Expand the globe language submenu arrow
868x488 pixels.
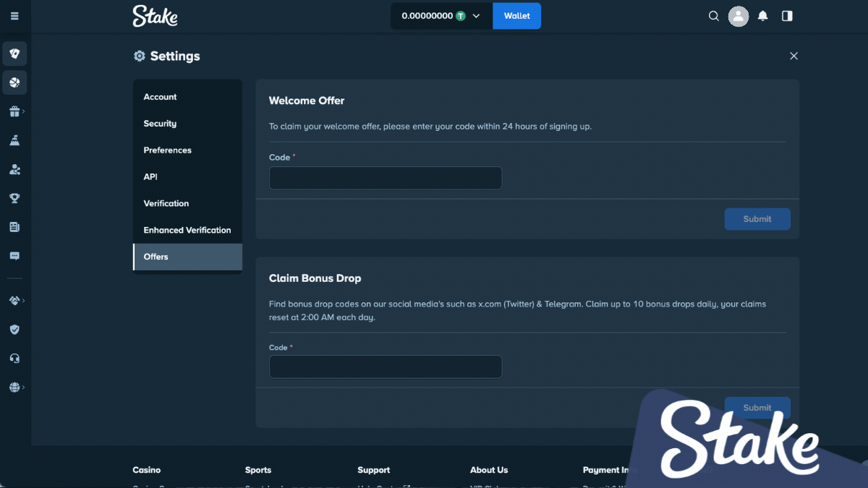coord(24,388)
